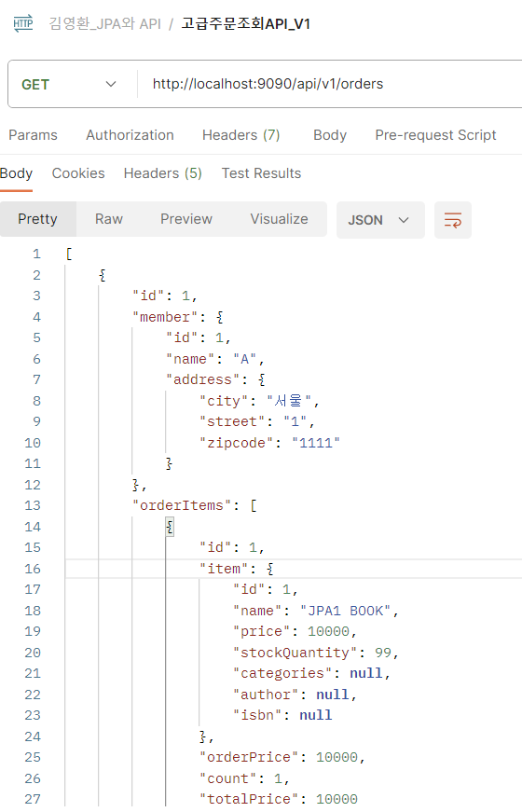Collapse the address object at line 7
The image size is (522, 812).
[x=262, y=379]
